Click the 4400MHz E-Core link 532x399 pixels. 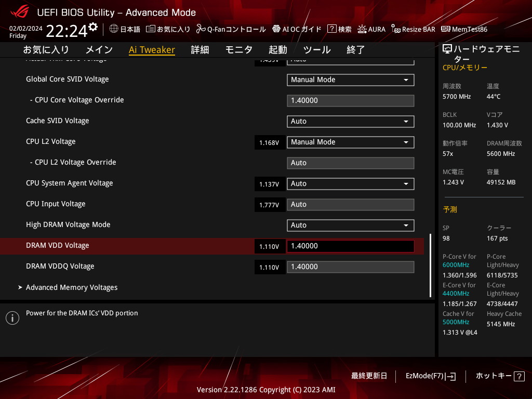(456, 294)
